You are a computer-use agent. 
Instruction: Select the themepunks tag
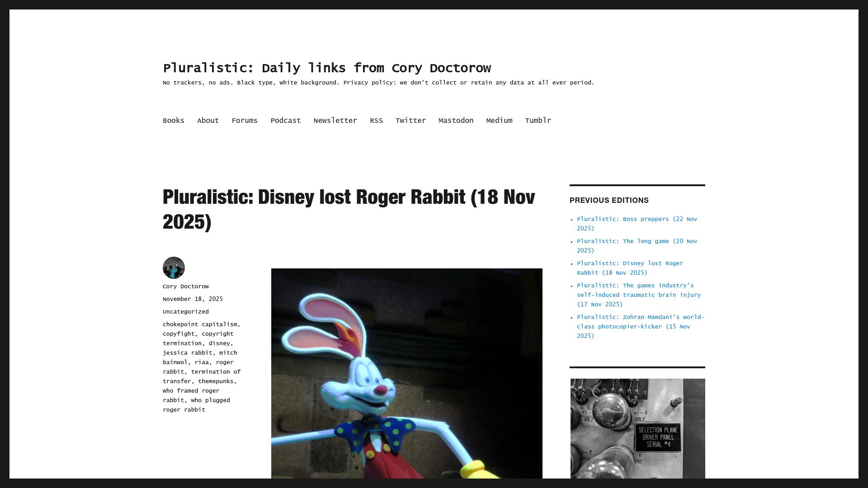[216, 381]
